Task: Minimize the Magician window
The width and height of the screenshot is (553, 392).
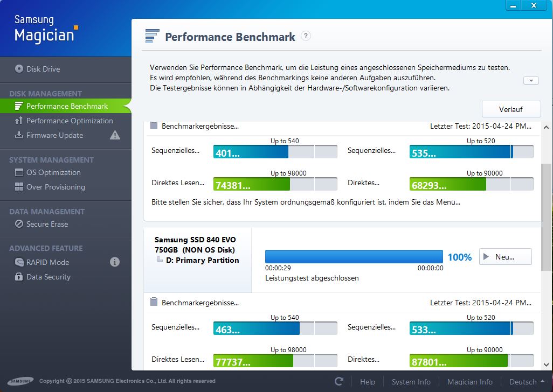Action: 514,5
